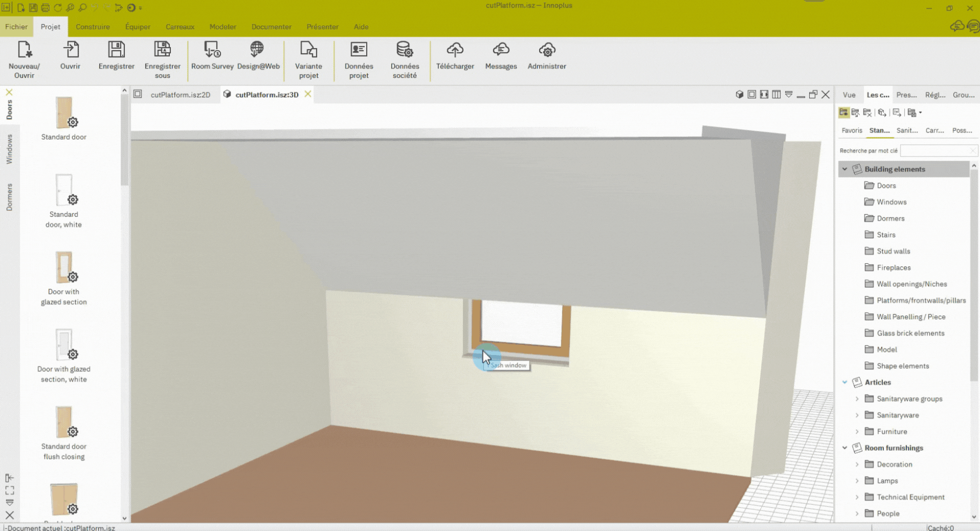This screenshot has width=980, height=531.
Task: Collapse the Building elements tree node
Action: tap(845, 169)
